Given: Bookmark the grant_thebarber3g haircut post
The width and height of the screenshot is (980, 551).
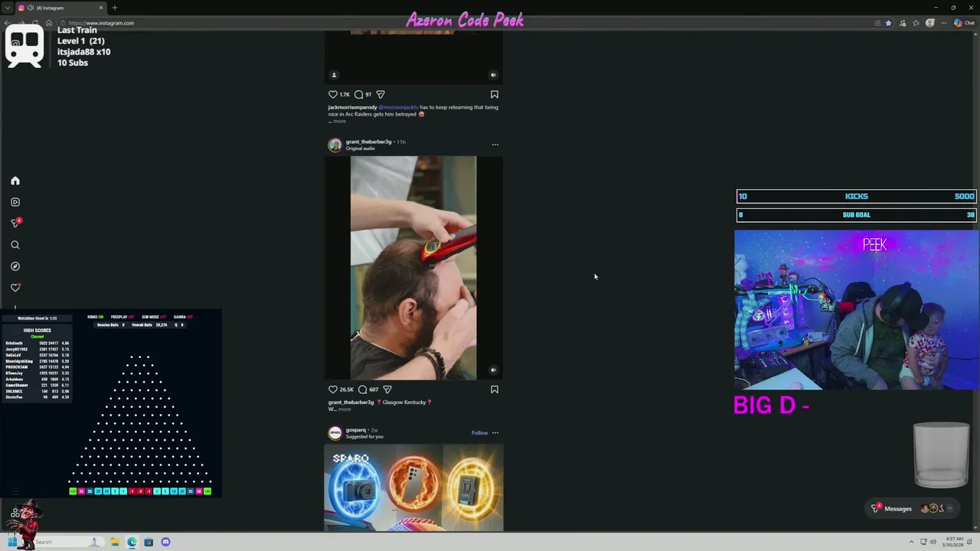Looking at the screenshot, I should coord(495,389).
